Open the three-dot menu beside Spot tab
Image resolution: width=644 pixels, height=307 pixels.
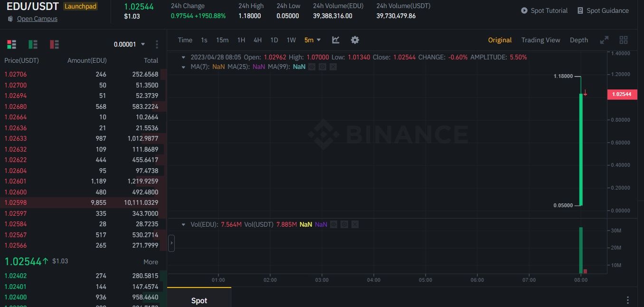[x=628, y=300]
